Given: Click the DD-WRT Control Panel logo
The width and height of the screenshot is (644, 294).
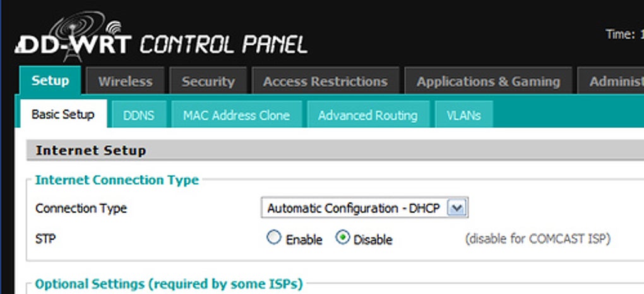Looking at the screenshot, I should tap(162, 37).
